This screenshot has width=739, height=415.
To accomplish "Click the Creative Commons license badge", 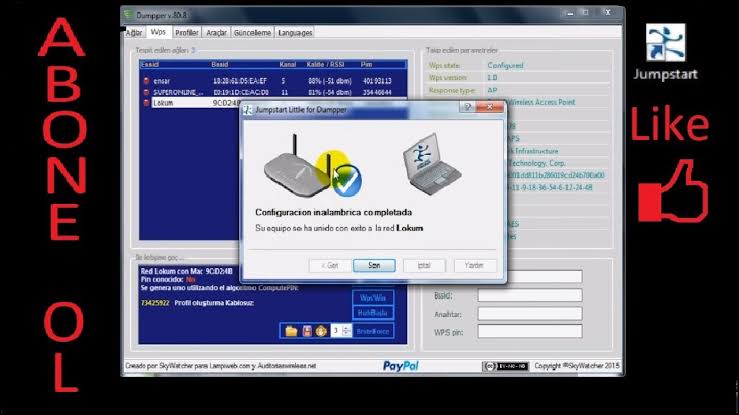I will (505, 366).
